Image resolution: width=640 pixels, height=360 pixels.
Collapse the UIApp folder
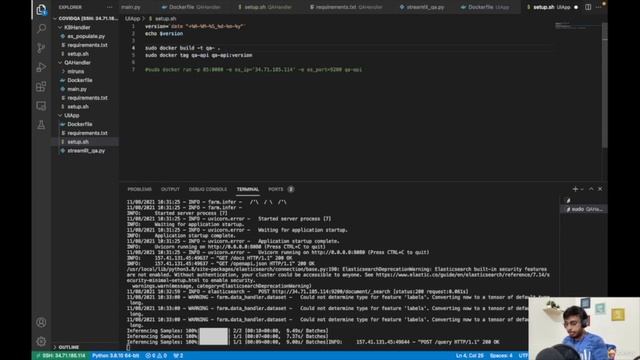pyautogui.click(x=71, y=116)
